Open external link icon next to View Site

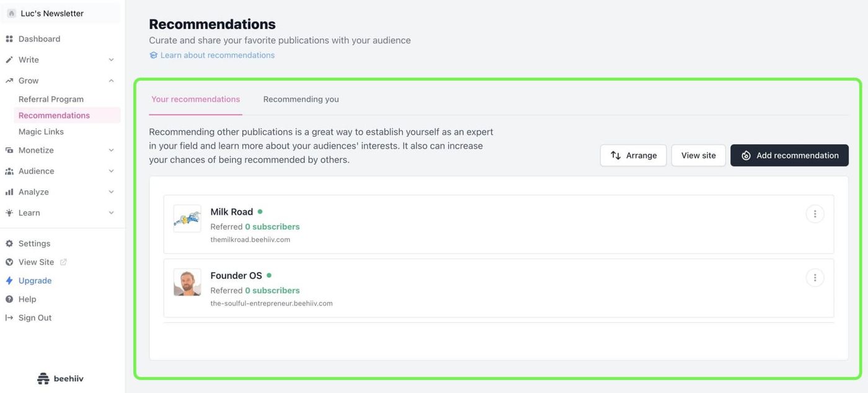click(63, 262)
